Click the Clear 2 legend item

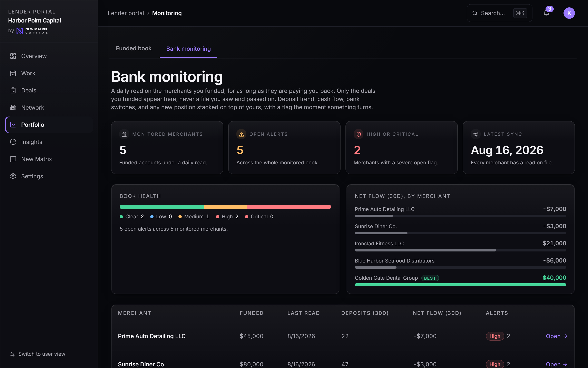click(x=132, y=217)
